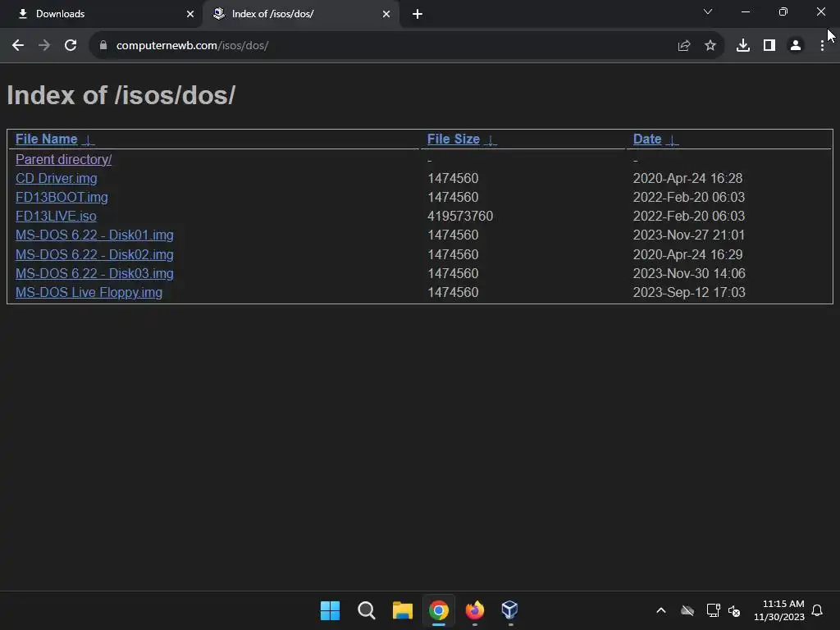Open network status tray icon

coord(713,610)
